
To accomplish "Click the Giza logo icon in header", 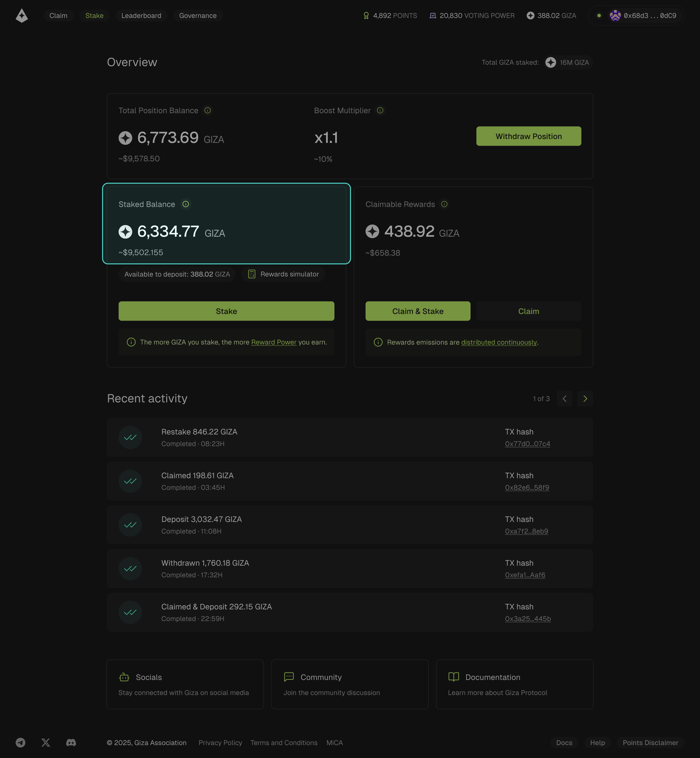I will coord(22,16).
